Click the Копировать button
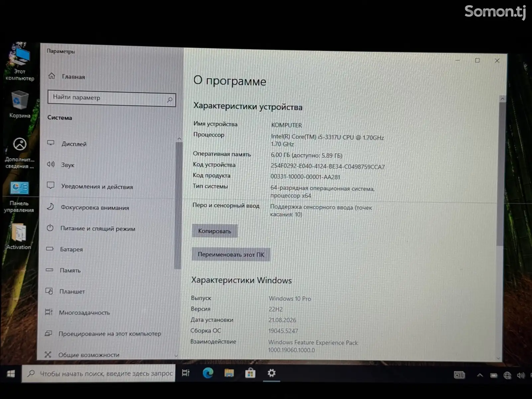532x399 pixels. 214,231
